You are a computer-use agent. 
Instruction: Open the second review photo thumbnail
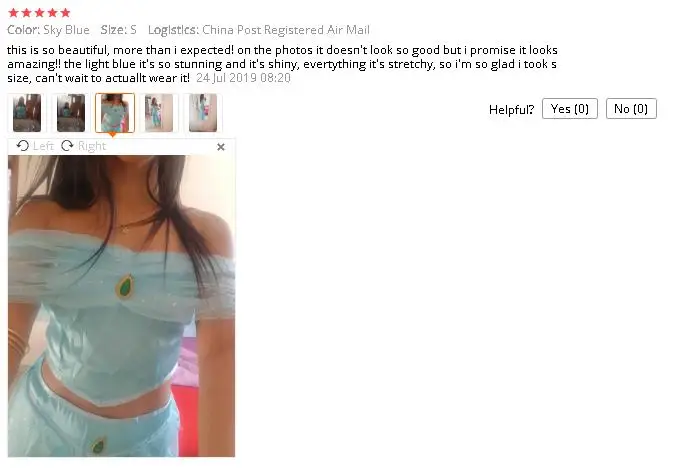(71, 113)
